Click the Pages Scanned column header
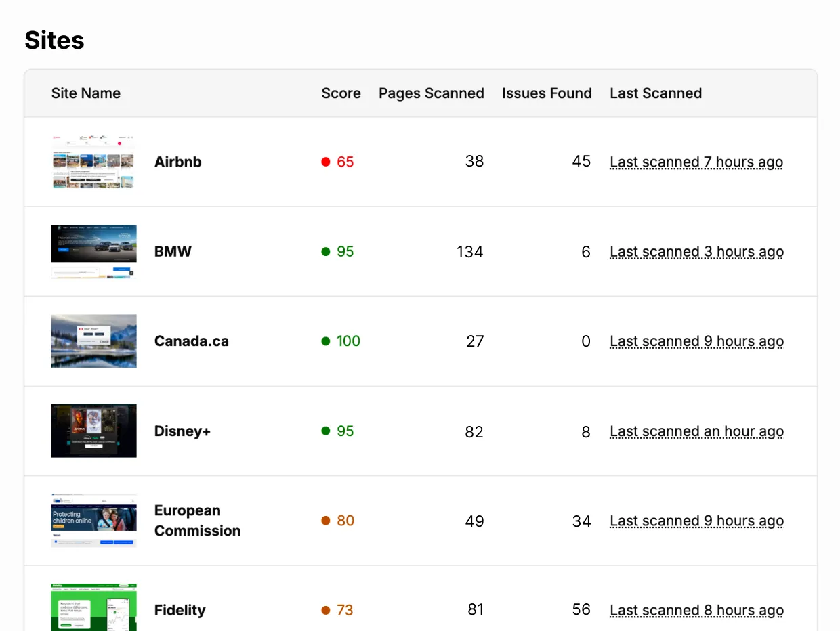840x631 pixels. [432, 93]
